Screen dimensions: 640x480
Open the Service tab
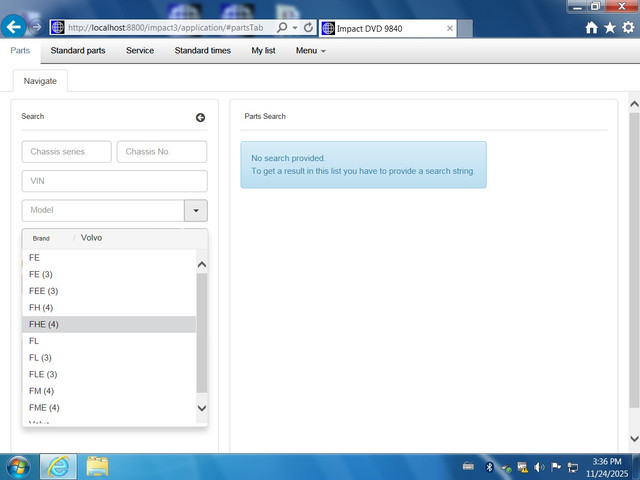[140, 51]
